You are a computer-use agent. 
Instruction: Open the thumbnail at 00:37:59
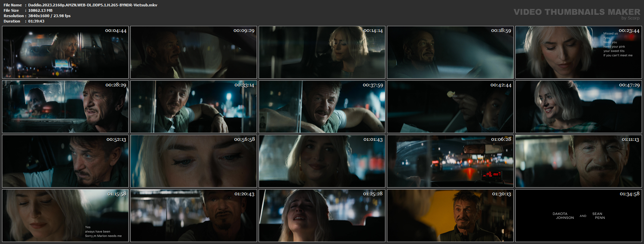(x=322, y=107)
